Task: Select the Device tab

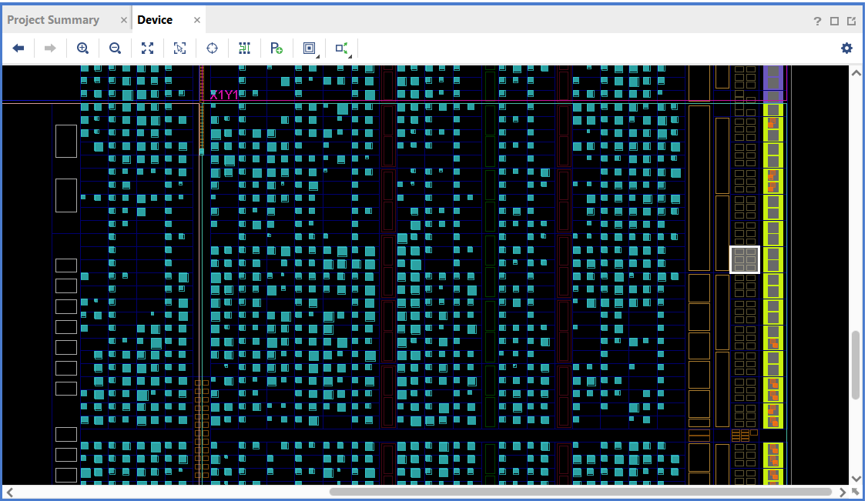Action: click(x=155, y=20)
